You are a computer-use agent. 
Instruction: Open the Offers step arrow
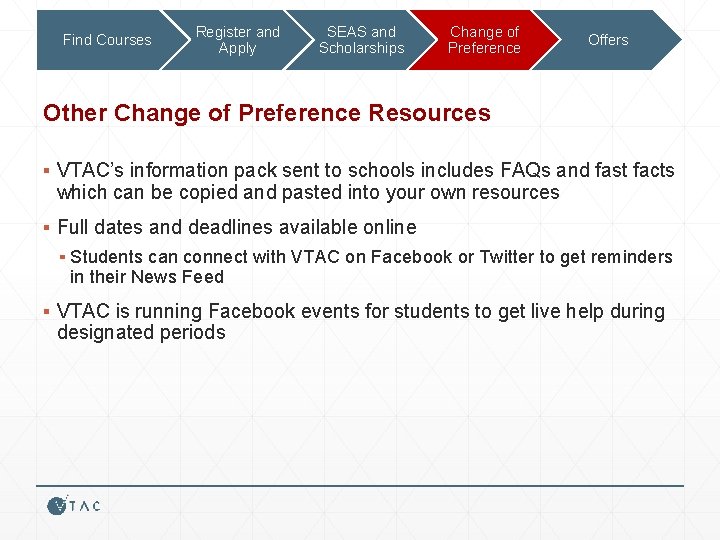608,40
